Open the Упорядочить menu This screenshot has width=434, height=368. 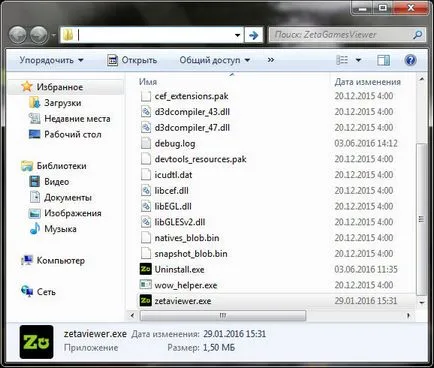click(x=51, y=60)
